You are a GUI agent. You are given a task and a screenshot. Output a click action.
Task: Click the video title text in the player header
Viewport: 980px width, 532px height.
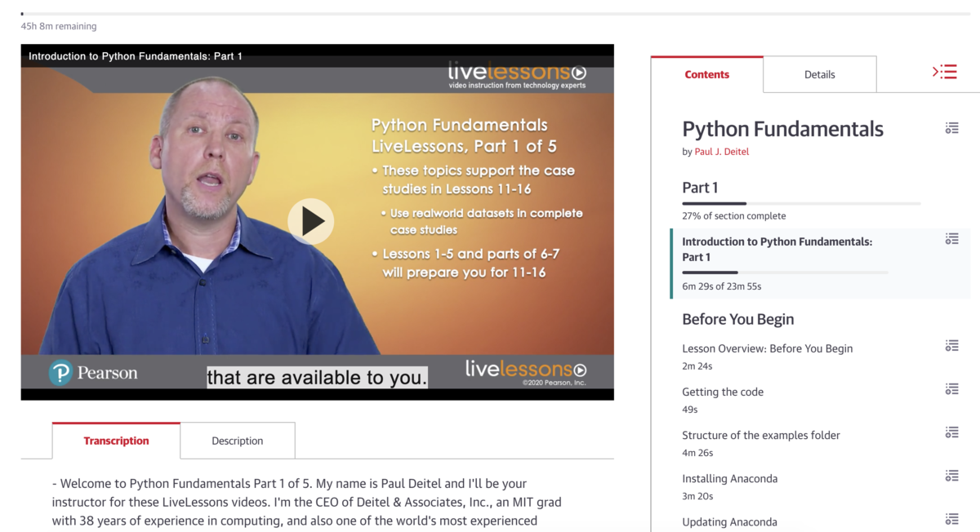click(x=136, y=56)
